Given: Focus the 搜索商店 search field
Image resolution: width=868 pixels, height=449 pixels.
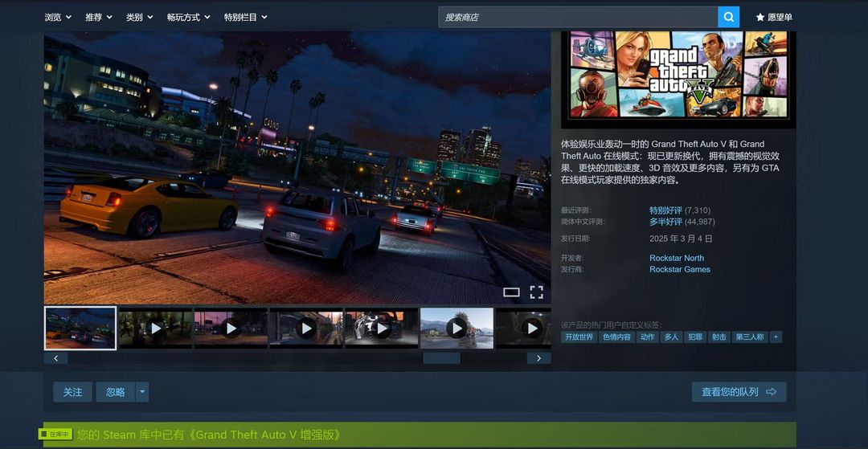Looking at the screenshot, I should coord(578,17).
